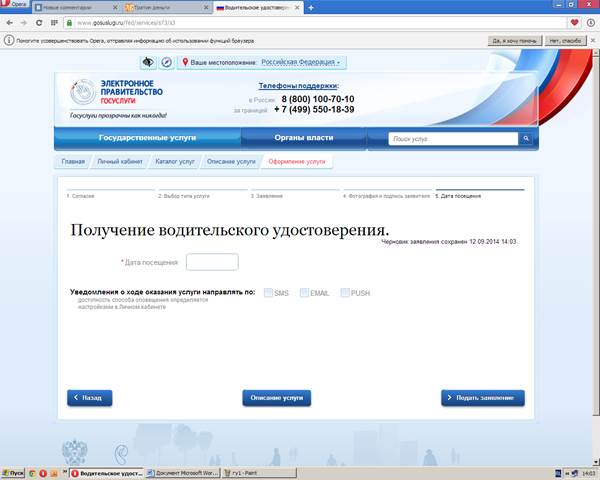The height and width of the screenshot is (480, 600).
Task: Reload the page with the refresh icon
Action: [39, 23]
